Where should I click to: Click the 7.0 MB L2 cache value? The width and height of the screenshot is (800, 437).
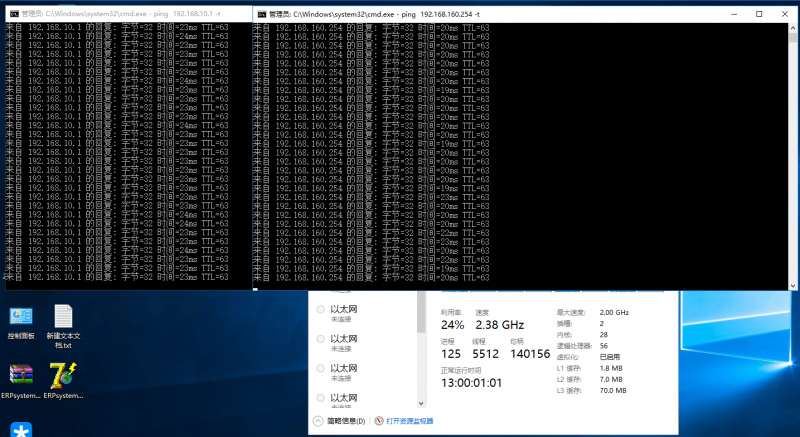[x=611, y=379]
